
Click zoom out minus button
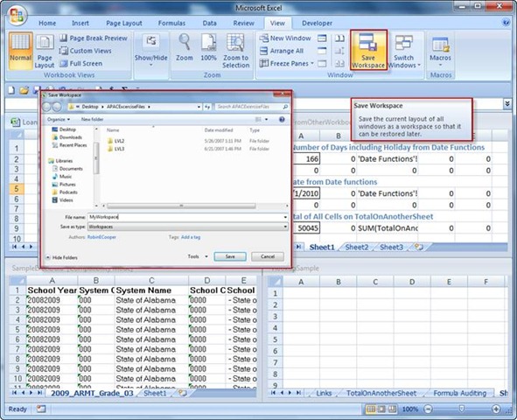[x=428, y=409]
